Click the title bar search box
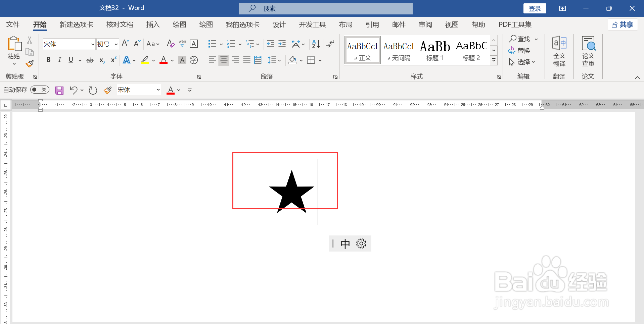 tap(325, 8)
